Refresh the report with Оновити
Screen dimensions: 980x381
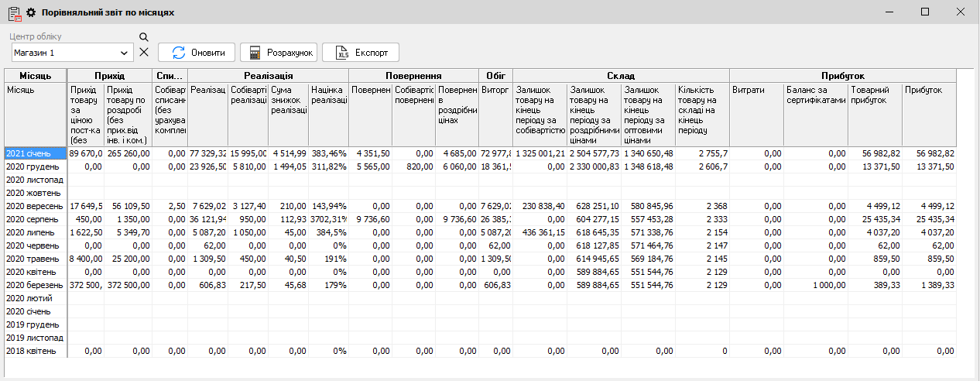point(197,53)
